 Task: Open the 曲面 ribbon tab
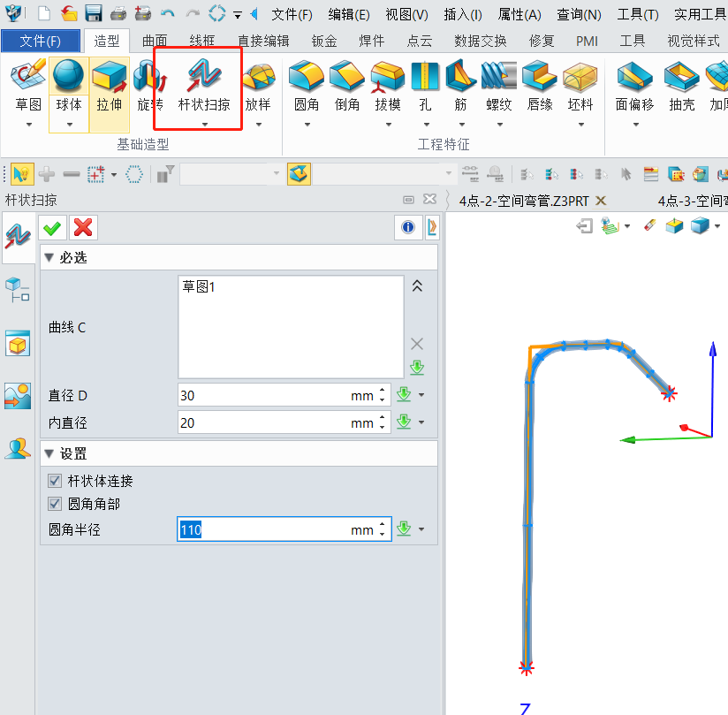click(155, 41)
